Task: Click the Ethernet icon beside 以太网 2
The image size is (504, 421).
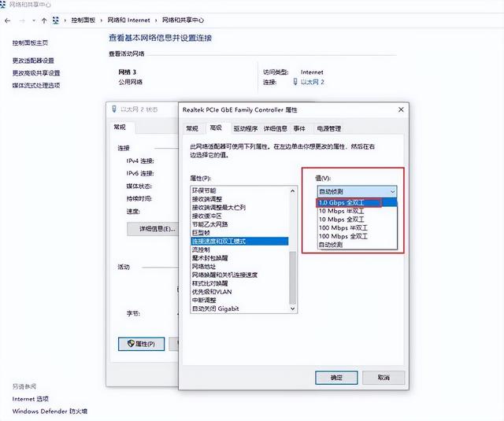Action: 295,82
